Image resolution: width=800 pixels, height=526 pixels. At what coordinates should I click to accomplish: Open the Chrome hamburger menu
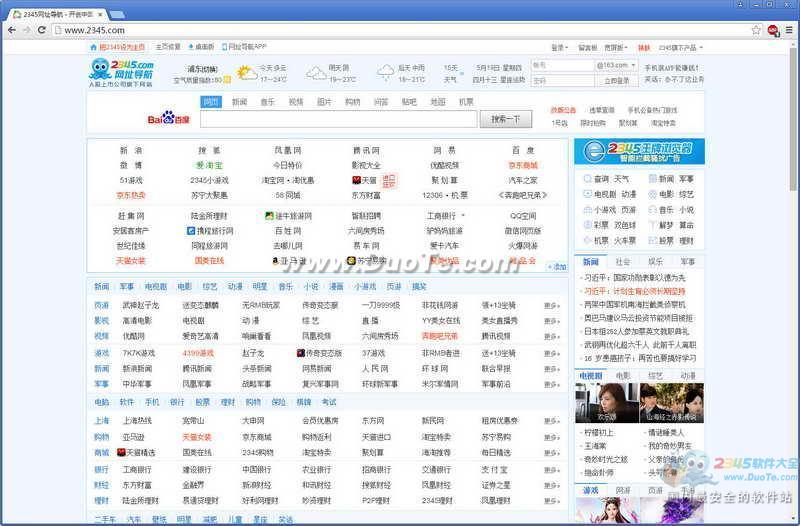pos(789,30)
